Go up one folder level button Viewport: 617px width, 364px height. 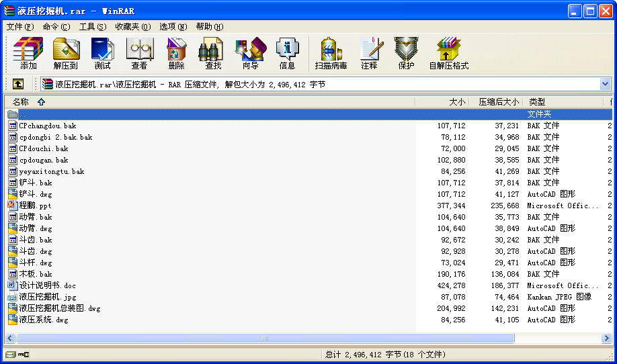[18, 84]
